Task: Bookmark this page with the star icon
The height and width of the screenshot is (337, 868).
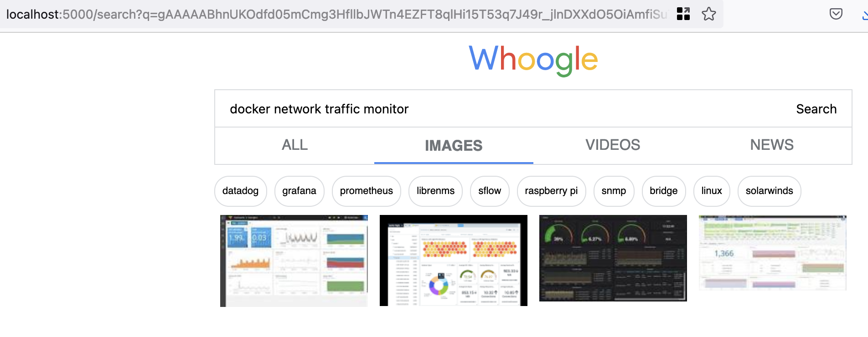Action: [x=709, y=14]
